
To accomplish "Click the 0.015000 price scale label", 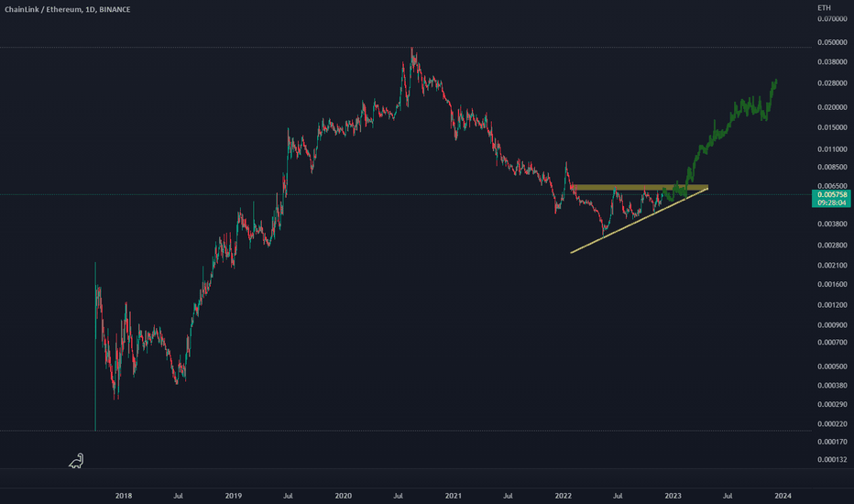I will 832,127.
